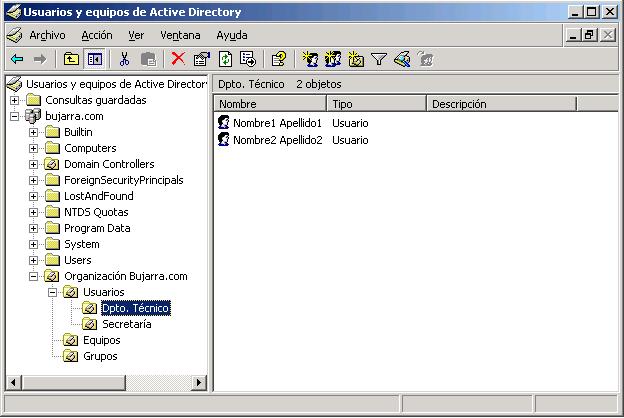Sort by the Nombre column header

pos(270,104)
